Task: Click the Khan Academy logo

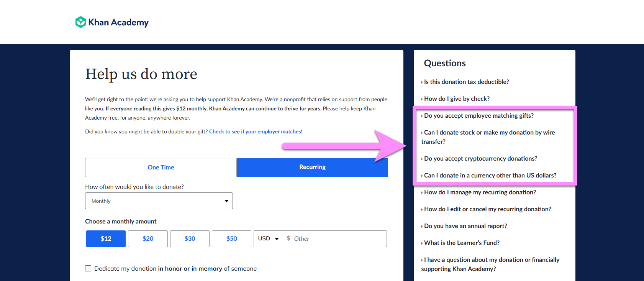Action: [112, 22]
